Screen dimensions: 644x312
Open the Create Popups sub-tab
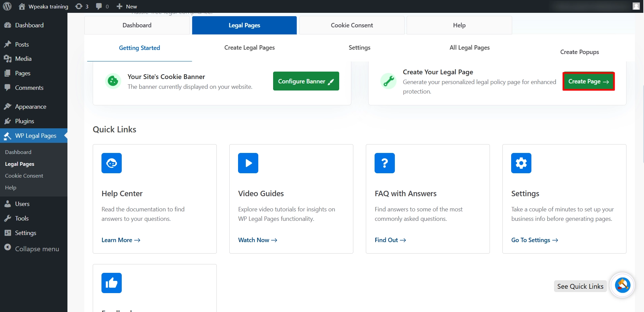(580, 52)
